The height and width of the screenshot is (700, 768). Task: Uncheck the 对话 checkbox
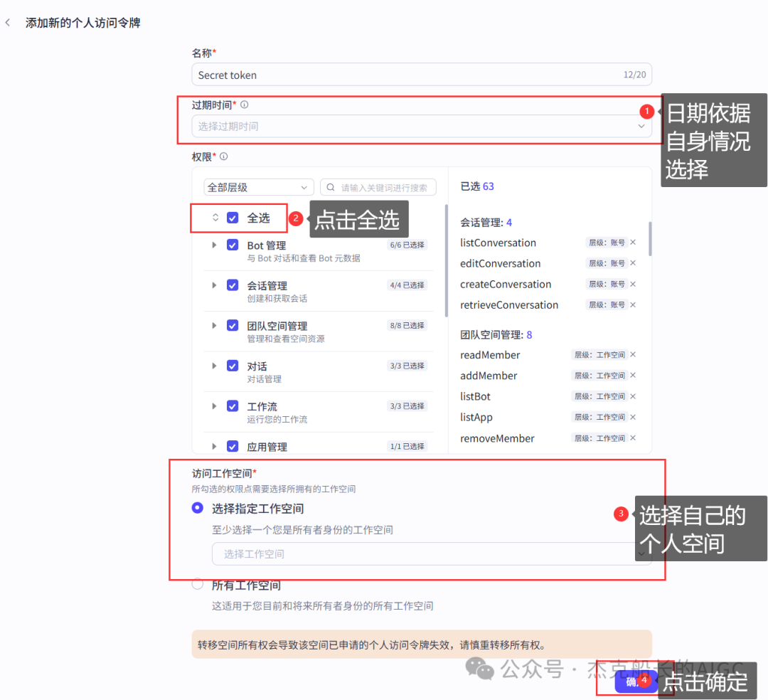tap(233, 366)
